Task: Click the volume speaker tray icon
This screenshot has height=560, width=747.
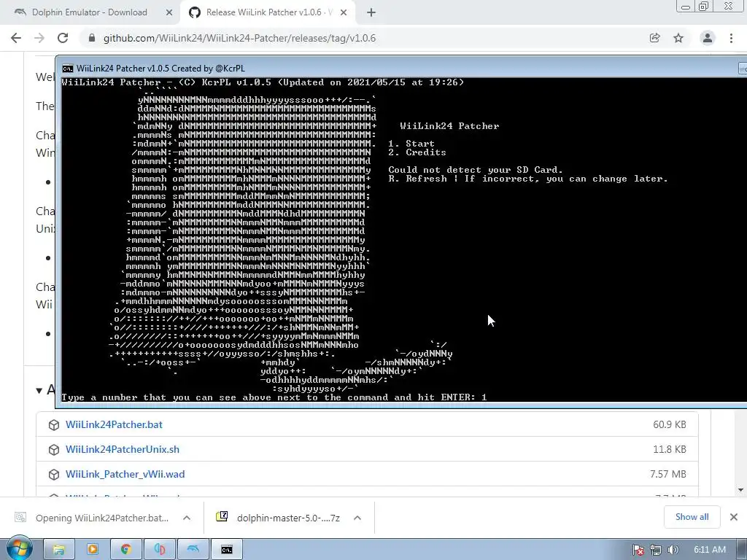Action: [673, 550]
